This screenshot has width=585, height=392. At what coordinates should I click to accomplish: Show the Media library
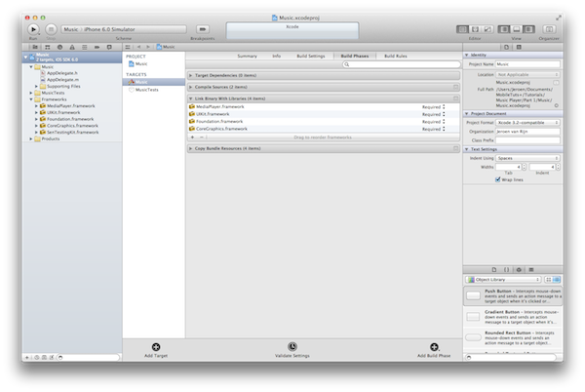[x=531, y=270]
